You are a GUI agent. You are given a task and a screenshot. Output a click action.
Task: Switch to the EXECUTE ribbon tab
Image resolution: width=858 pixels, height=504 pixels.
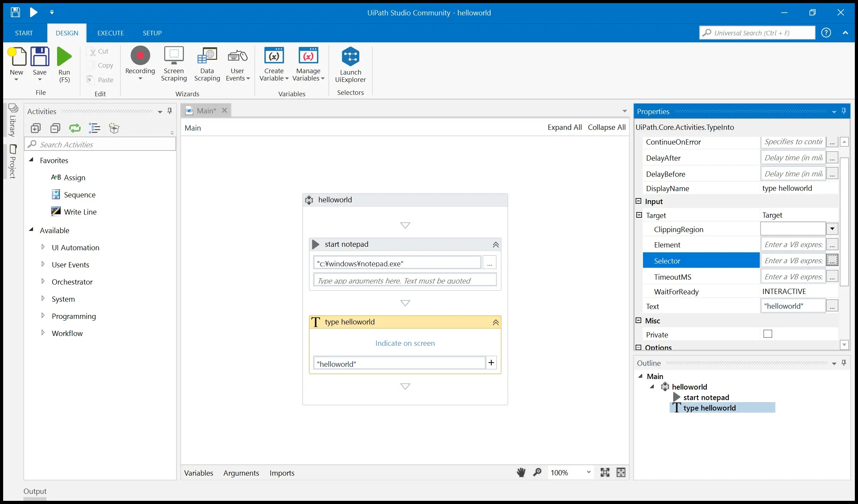(x=111, y=33)
